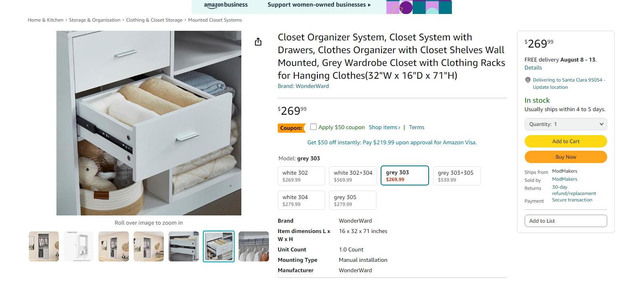
Task: Choose the grey 305 model option
Action: pos(353,200)
